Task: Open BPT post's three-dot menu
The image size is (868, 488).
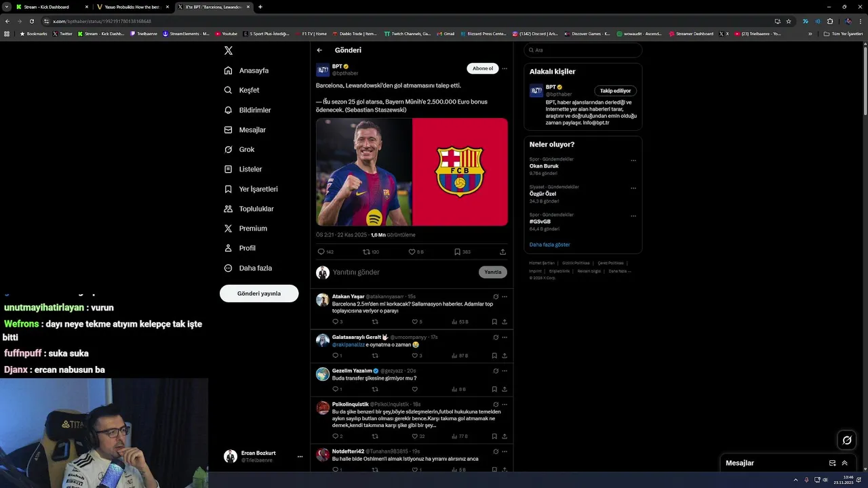Action: click(x=504, y=68)
